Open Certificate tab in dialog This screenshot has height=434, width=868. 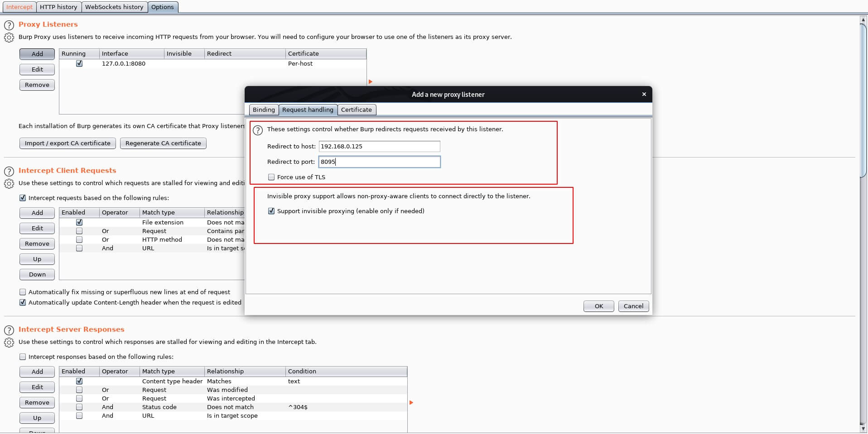point(357,110)
